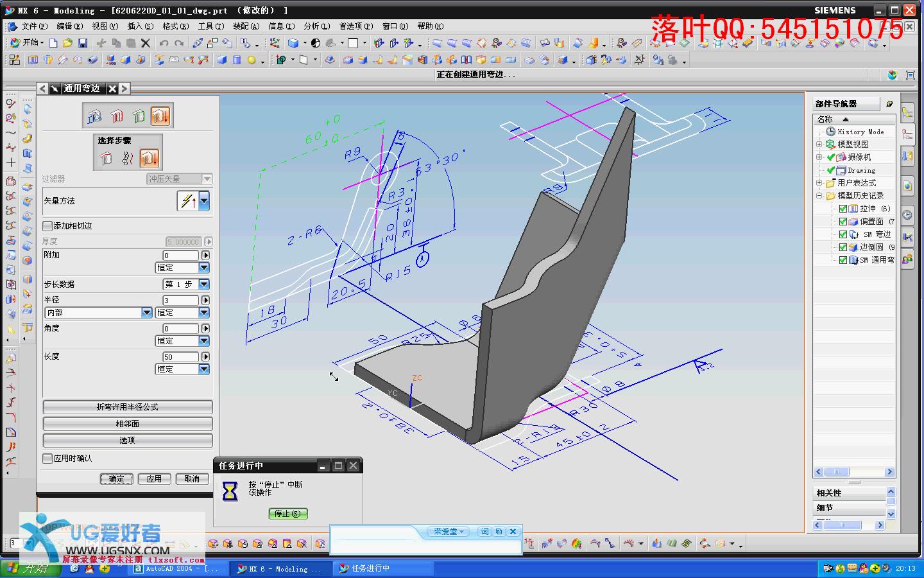Click the 确定 button
This screenshot has height=578, width=924.
pos(117,479)
